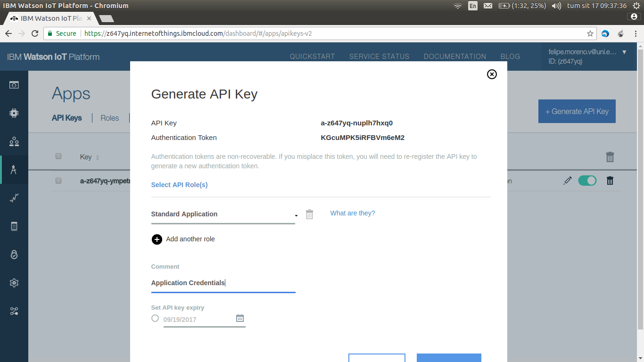Bookmark this page with star icon

coord(590,33)
